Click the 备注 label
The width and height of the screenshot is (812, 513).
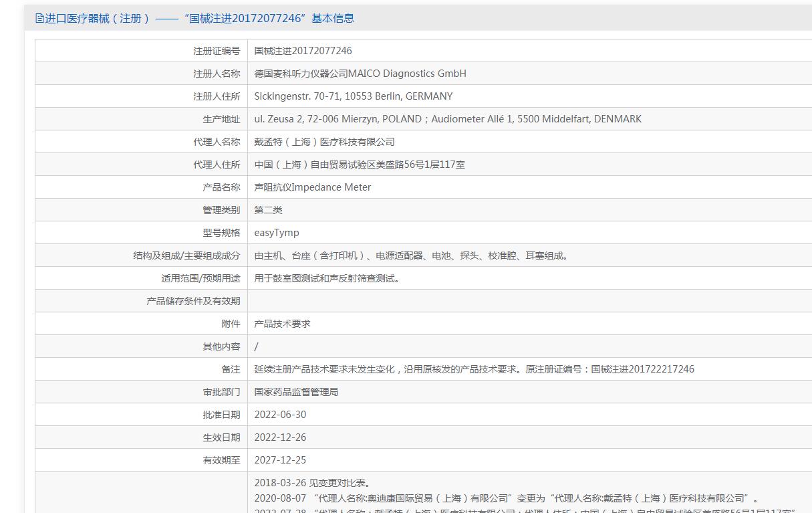coord(231,369)
